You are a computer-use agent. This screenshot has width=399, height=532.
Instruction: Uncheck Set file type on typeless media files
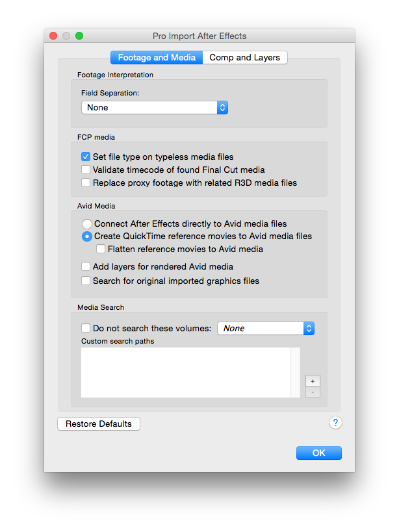point(86,157)
